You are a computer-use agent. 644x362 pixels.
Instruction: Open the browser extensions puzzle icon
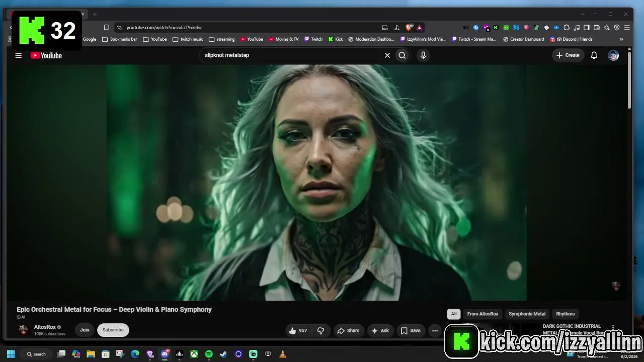(567, 28)
